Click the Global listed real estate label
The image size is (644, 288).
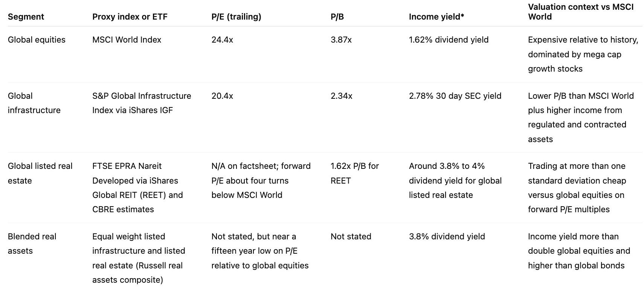pyautogui.click(x=40, y=173)
